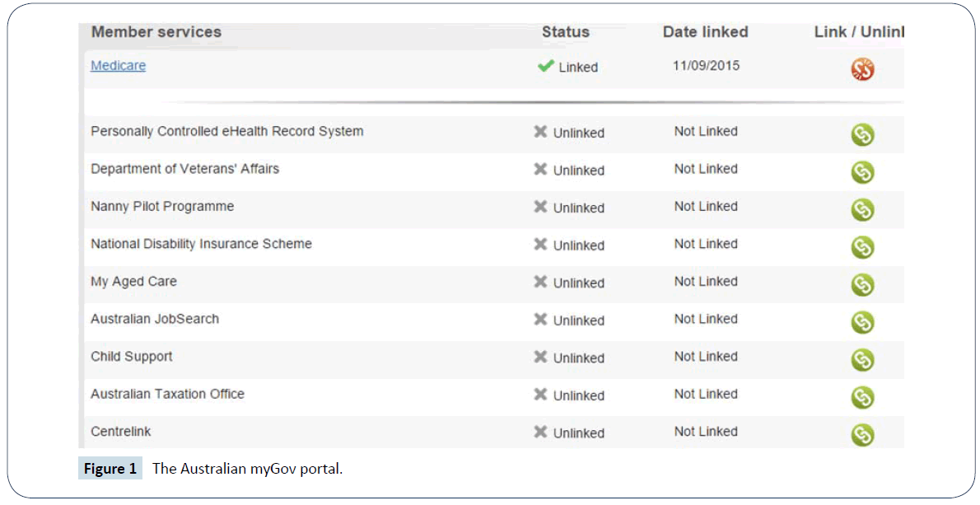Click the Status column header
This screenshot has width=980, height=505.
[x=565, y=32]
